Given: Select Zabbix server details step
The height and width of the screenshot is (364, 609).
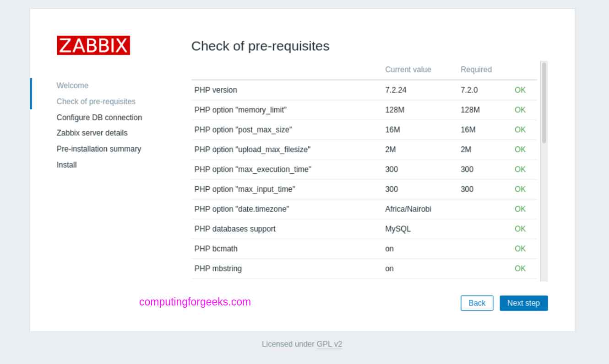Looking at the screenshot, I should (92, 133).
